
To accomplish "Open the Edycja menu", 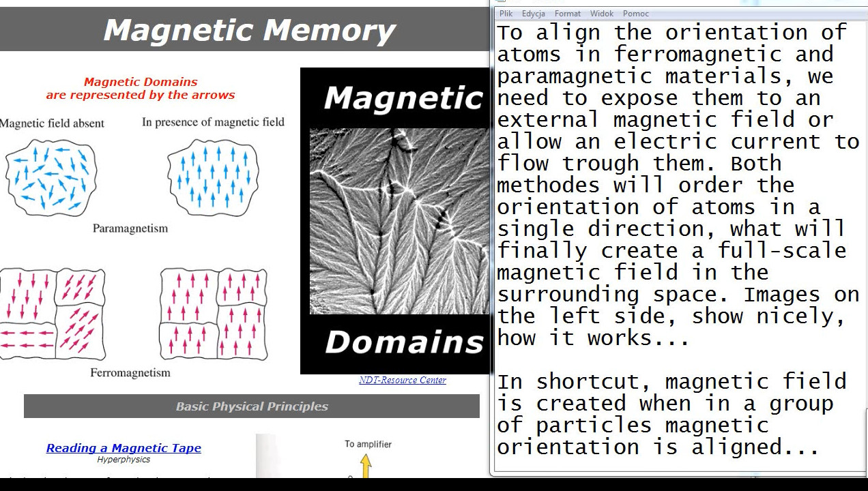I will [533, 14].
